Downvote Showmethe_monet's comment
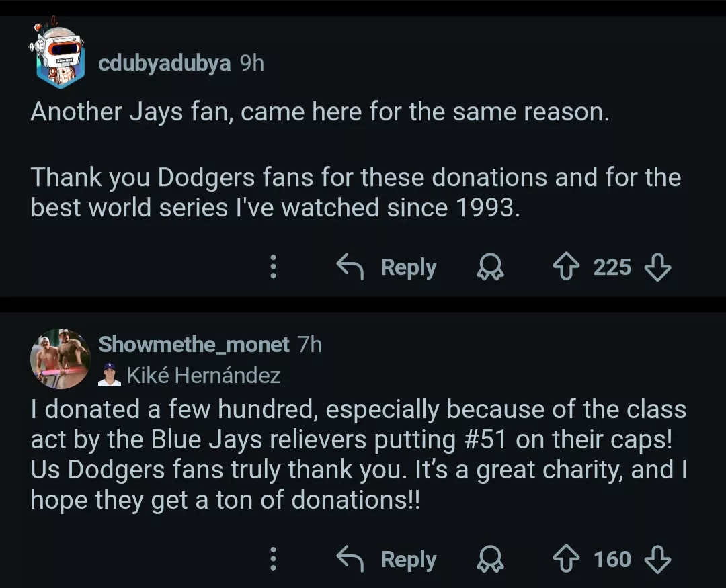The height and width of the screenshot is (588, 726). click(657, 559)
